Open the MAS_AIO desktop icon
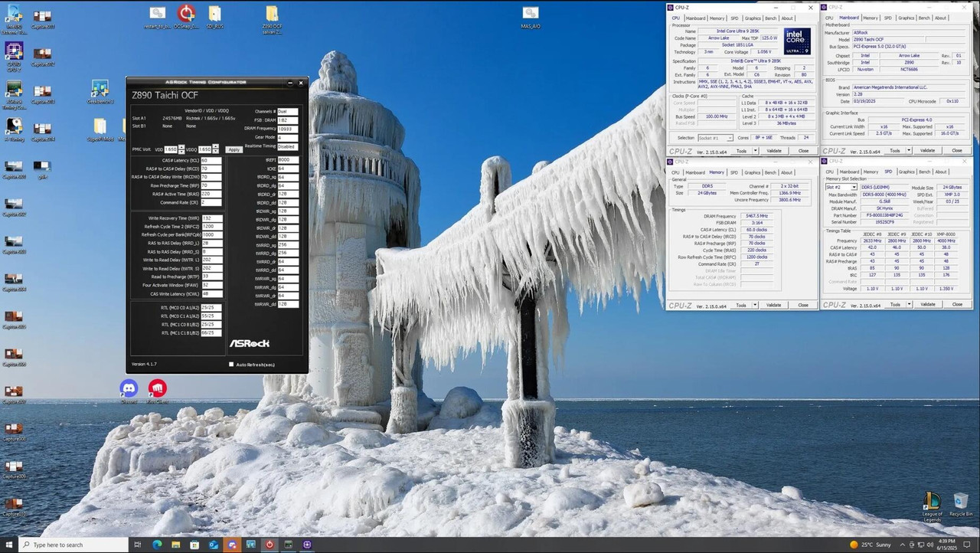The height and width of the screenshot is (553, 980). click(531, 17)
